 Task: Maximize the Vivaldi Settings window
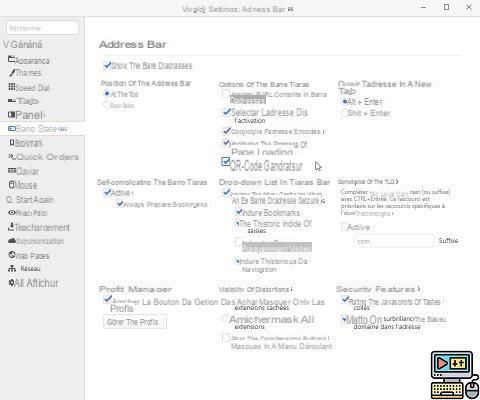click(x=447, y=7)
